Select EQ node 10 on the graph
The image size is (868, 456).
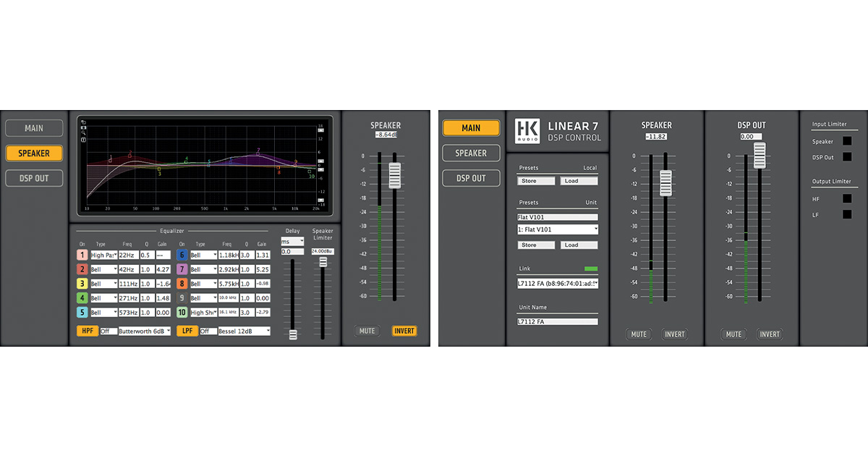(x=310, y=172)
